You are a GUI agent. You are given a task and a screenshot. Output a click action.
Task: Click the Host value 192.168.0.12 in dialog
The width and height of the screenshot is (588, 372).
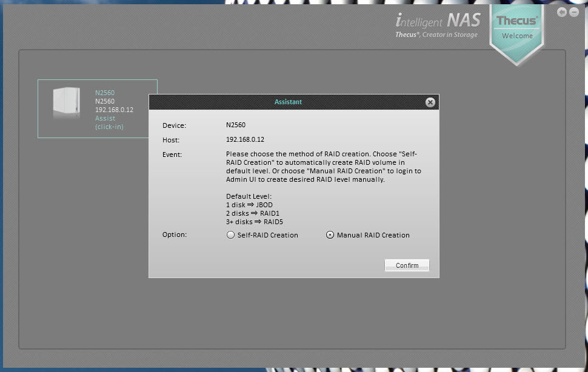click(x=245, y=139)
